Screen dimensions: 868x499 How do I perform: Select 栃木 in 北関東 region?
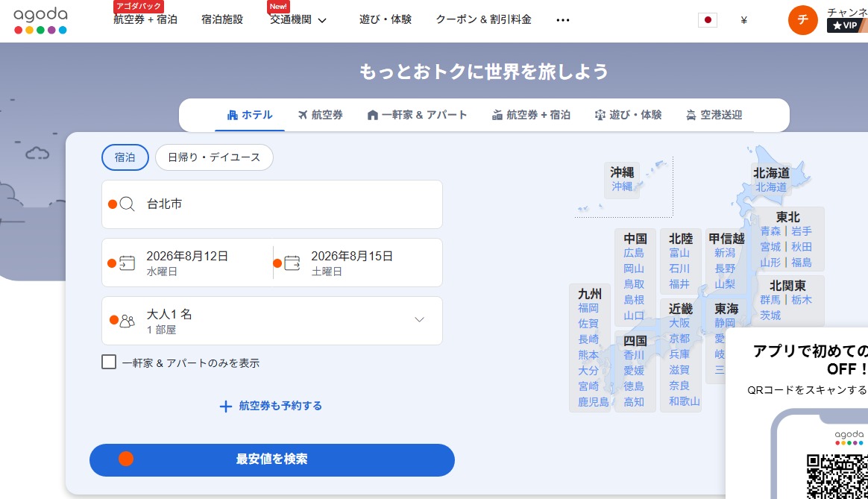coord(801,300)
